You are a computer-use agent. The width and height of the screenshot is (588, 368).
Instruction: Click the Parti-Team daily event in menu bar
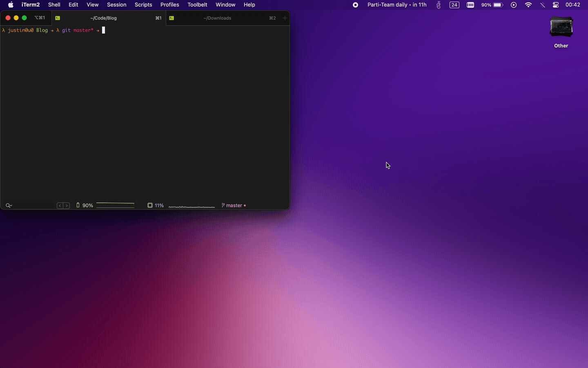396,5
